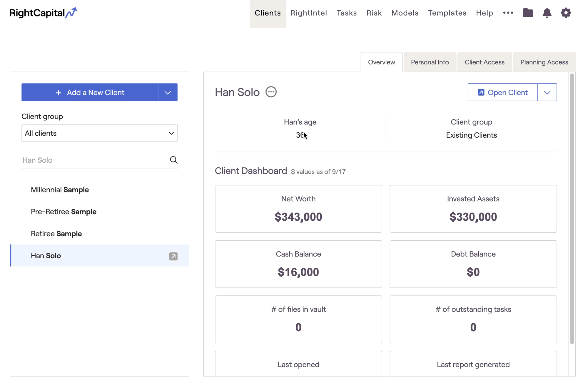Viewport: 588px width, 391px height.
Task: Open Templates menu
Action: point(447,13)
